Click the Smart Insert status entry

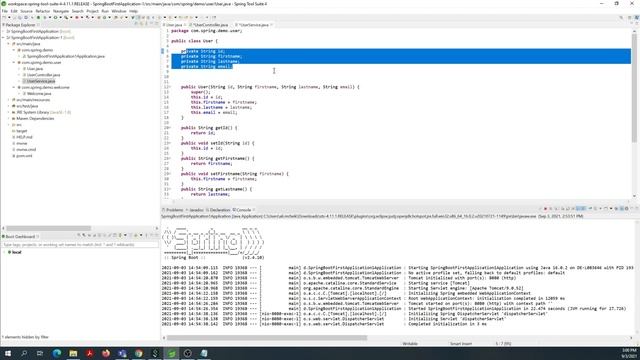(x=461, y=344)
